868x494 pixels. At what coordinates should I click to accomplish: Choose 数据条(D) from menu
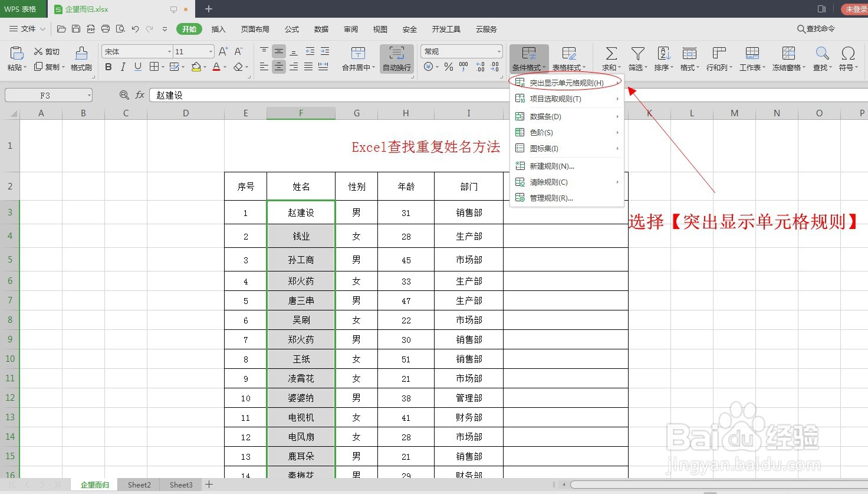[567, 116]
